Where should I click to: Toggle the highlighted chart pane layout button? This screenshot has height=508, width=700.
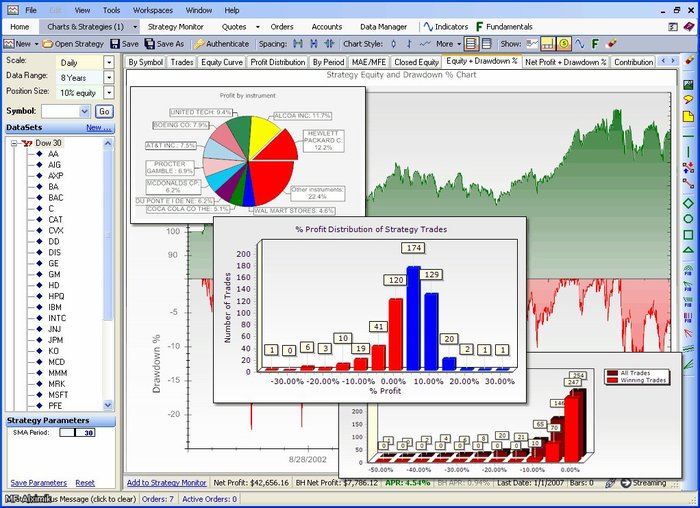471,44
